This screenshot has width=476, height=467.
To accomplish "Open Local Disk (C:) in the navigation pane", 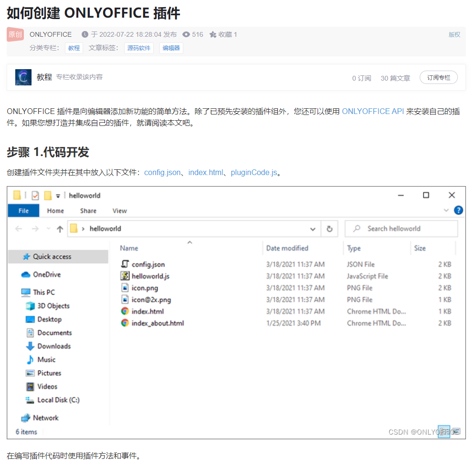I will (x=53, y=400).
